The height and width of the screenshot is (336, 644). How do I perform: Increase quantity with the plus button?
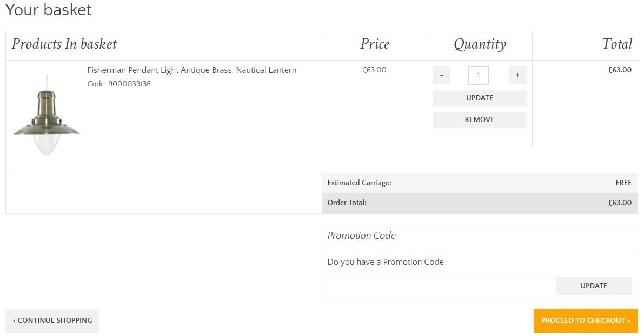tap(517, 75)
